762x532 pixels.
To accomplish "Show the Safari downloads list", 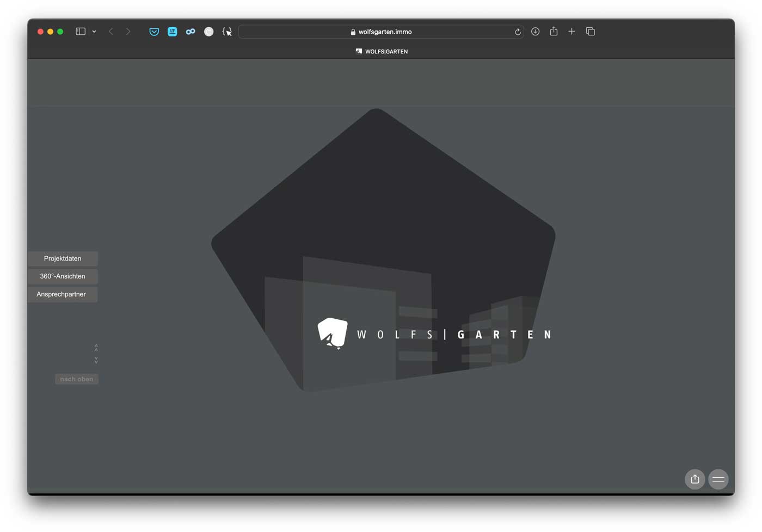I will [x=536, y=32].
